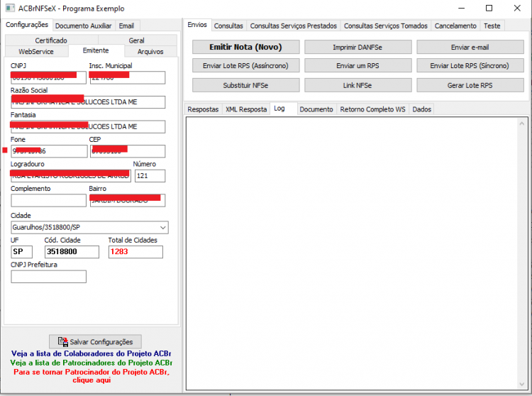This screenshot has height=396, width=532.
Task: Click the Log scrollbar up arrow
Action: (x=522, y=124)
